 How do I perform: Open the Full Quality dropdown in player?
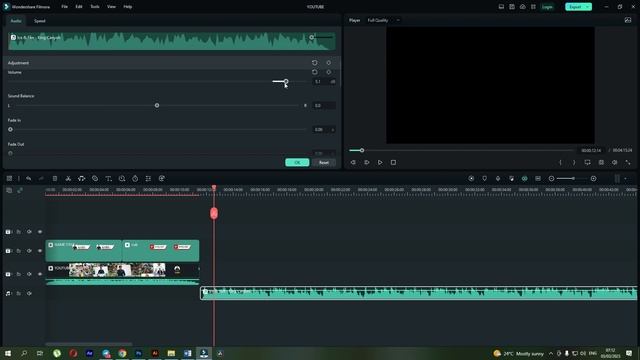[384, 20]
